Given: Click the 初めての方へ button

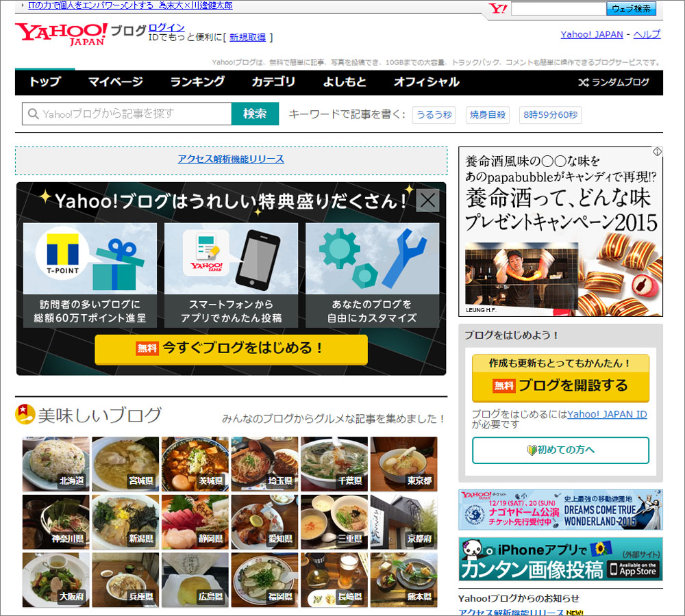Looking at the screenshot, I should tap(560, 450).
